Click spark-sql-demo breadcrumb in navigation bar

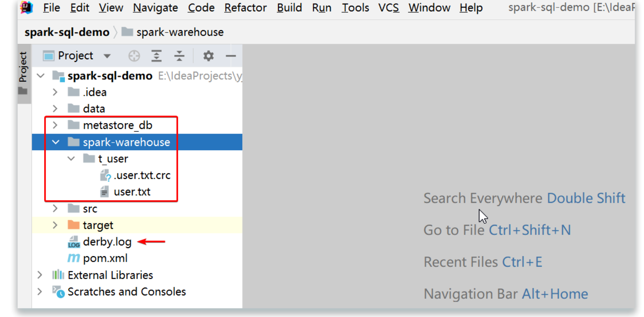point(67,32)
